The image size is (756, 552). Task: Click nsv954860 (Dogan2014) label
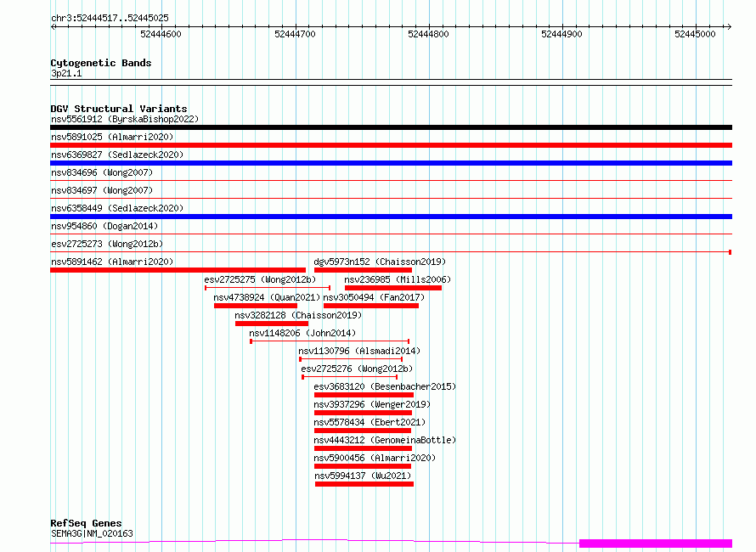tap(104, 226)
